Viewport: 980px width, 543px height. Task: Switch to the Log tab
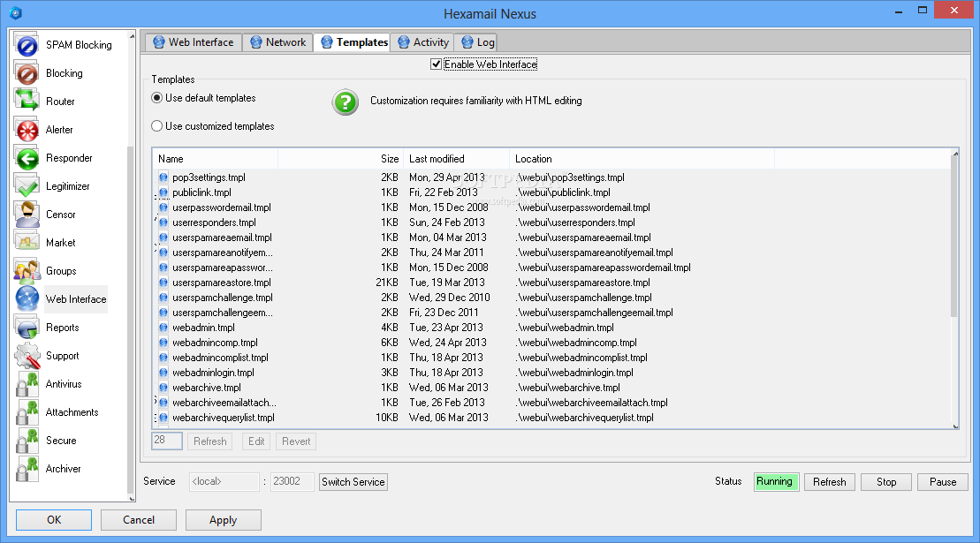477,42
